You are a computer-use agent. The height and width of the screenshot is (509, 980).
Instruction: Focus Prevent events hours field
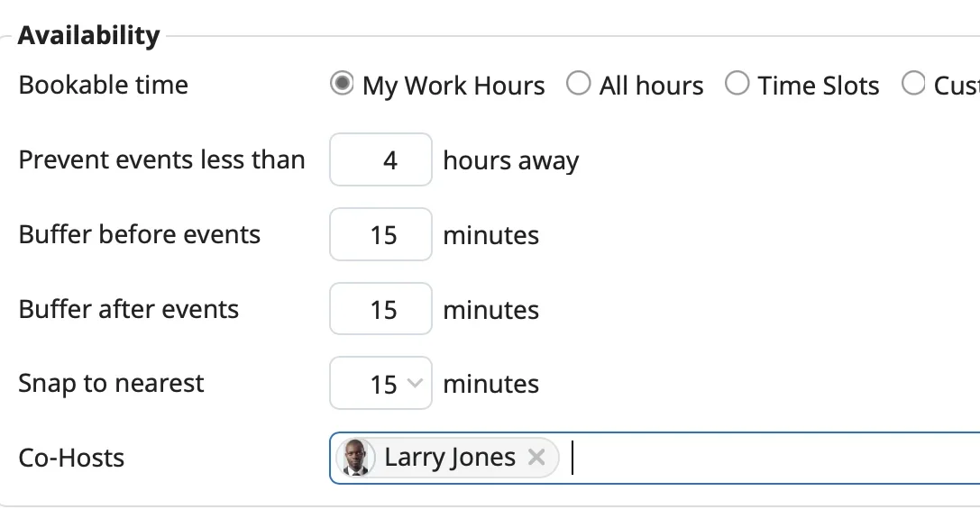380,159
